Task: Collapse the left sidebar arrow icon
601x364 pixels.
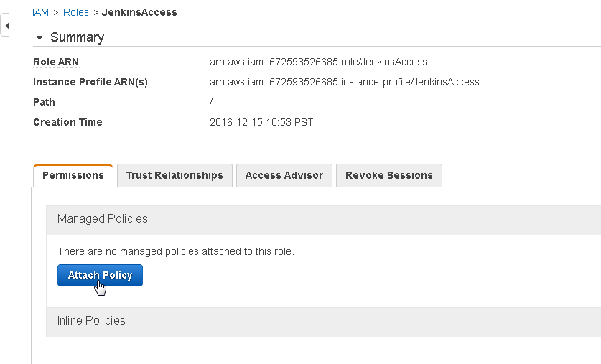Action: [7, 26]
